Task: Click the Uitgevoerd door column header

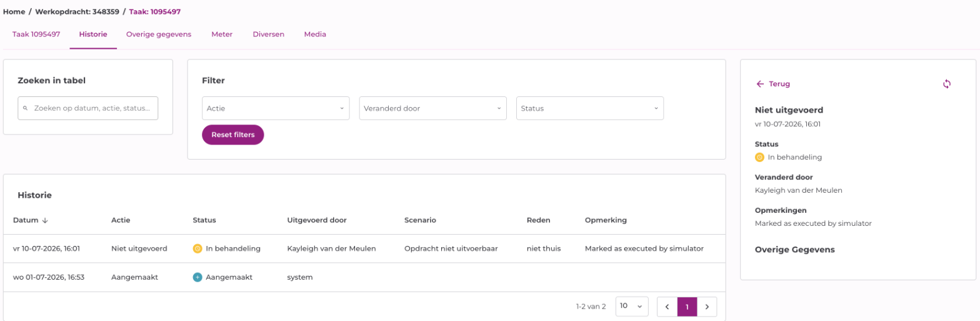Action: click(x=317, y=220)
